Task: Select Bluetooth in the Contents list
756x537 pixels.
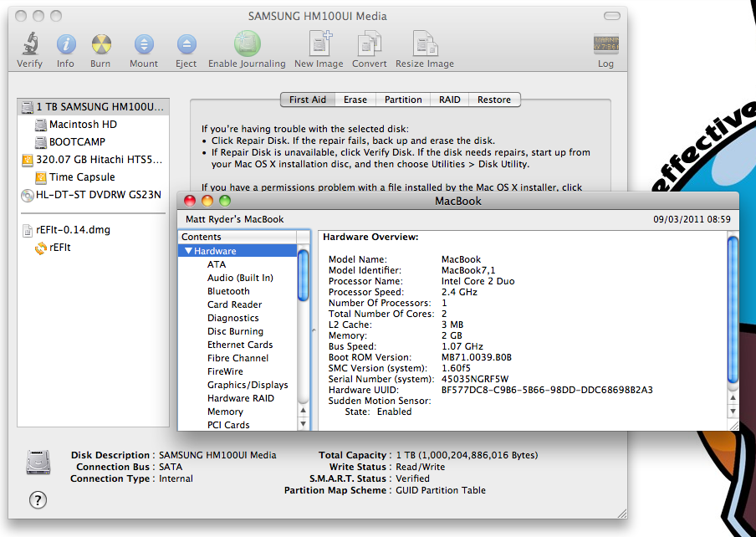Action: click(x=238, y=292)
